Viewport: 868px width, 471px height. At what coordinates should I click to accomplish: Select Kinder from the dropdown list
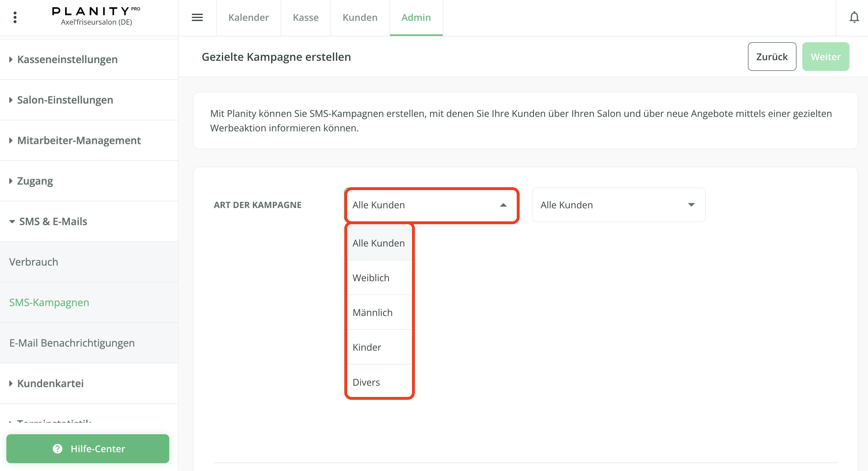[x=379, y=347]
